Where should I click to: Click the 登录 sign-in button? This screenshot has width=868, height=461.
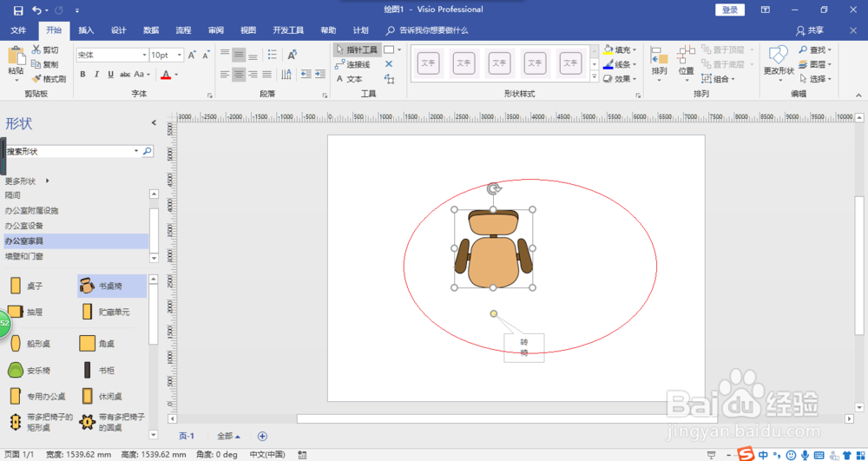tap(730, 10)
